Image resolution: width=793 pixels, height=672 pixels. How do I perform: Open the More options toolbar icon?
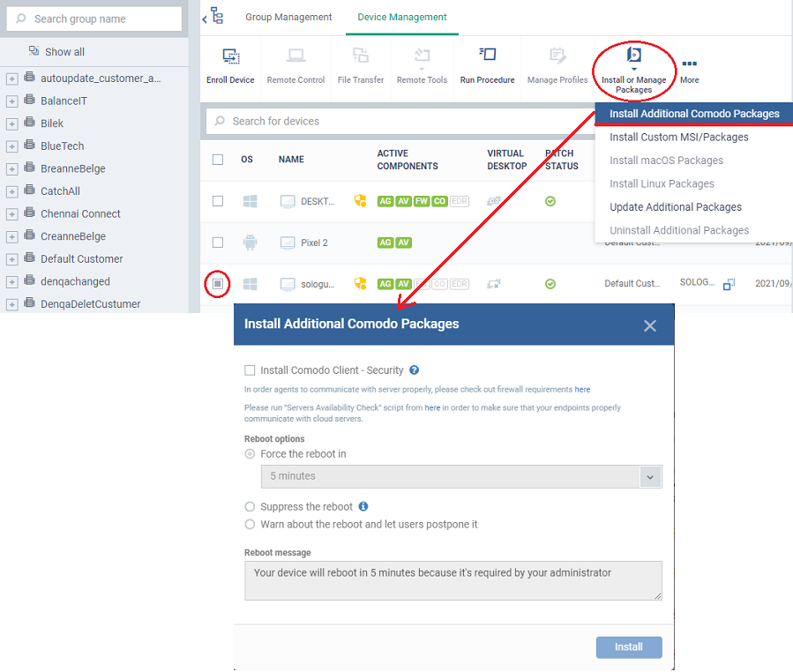coord(689,65)
